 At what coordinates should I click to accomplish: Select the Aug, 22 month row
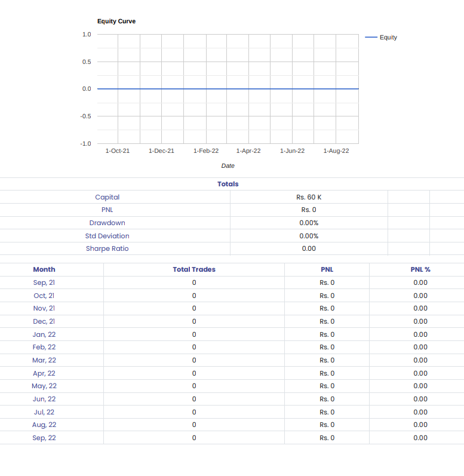(232, 425)
